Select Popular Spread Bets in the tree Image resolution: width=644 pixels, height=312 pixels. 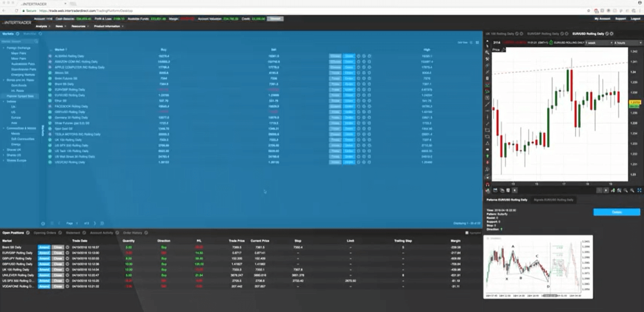pyautogui.click(x=21, y=96)
